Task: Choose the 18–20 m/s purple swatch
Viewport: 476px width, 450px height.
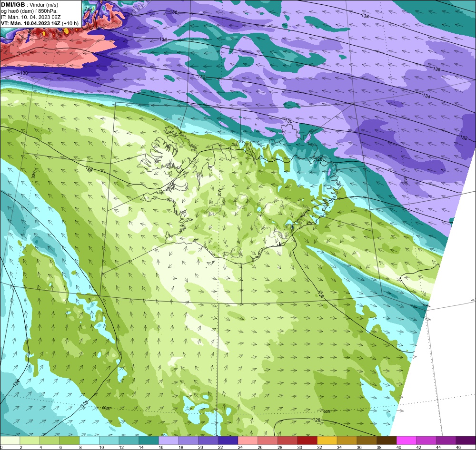Action: [x=188, y=440]
